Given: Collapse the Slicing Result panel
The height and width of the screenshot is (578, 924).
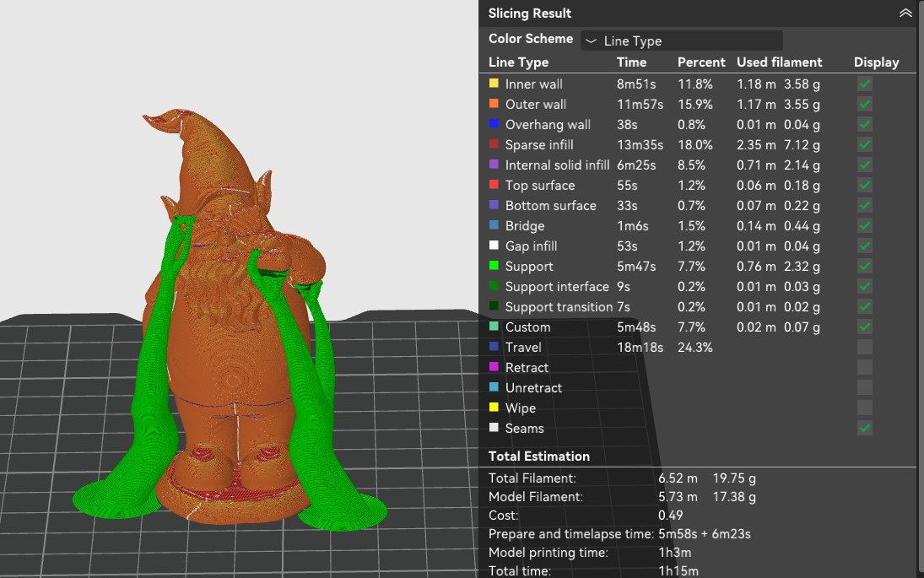Looking at the screenshot, I should 905,13.
